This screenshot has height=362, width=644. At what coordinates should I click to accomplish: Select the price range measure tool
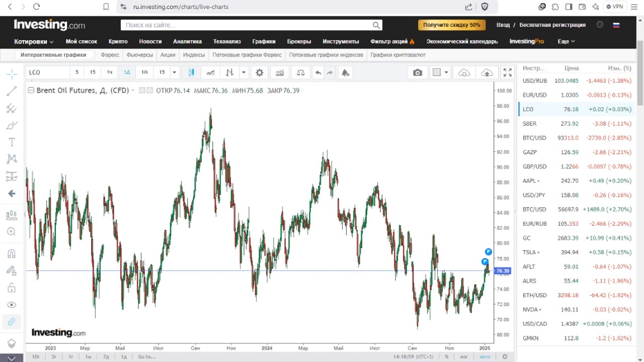pyautogui.click(x=12, y=215)
